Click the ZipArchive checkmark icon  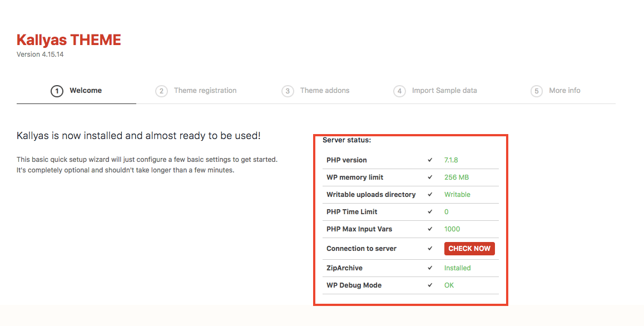430,268
